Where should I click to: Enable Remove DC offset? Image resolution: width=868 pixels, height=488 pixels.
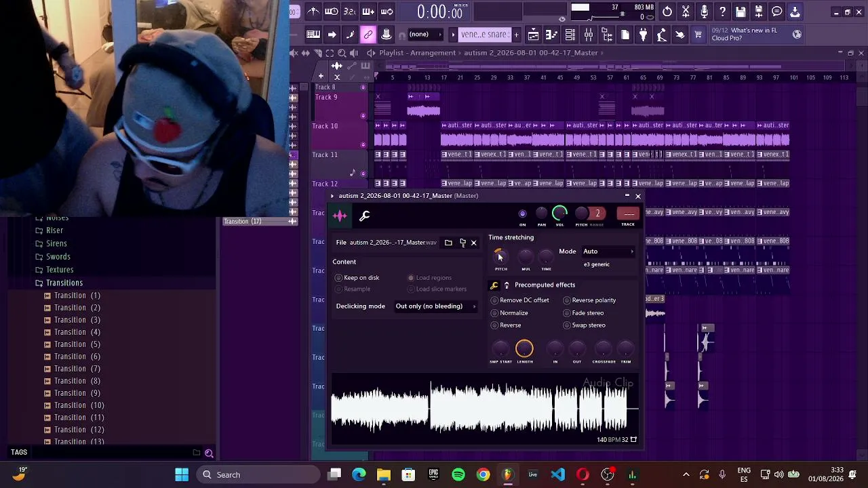tap(519, 300)
